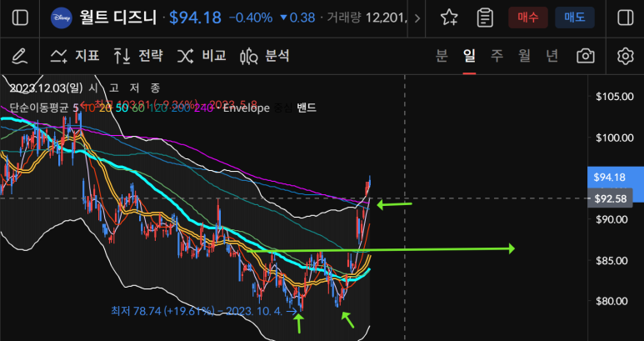
Task: Toggle the left sidebar panel icon
Action: [20, 18]
